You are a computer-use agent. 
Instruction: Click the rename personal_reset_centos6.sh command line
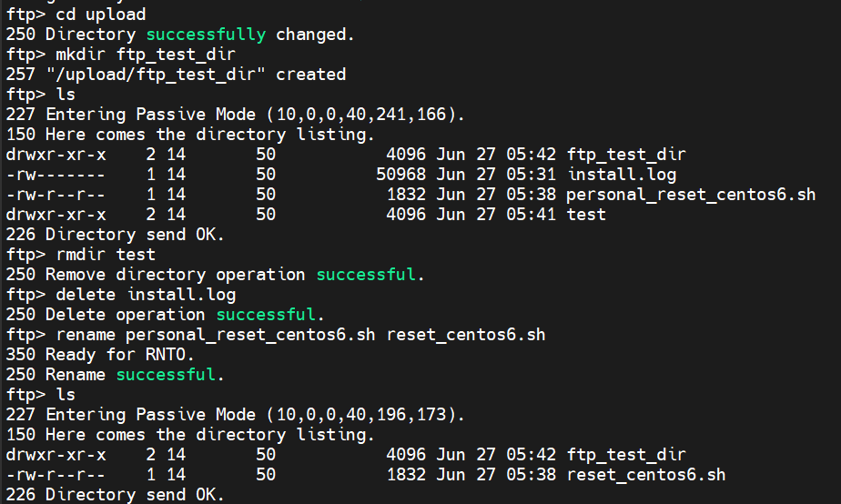point(276,335)
